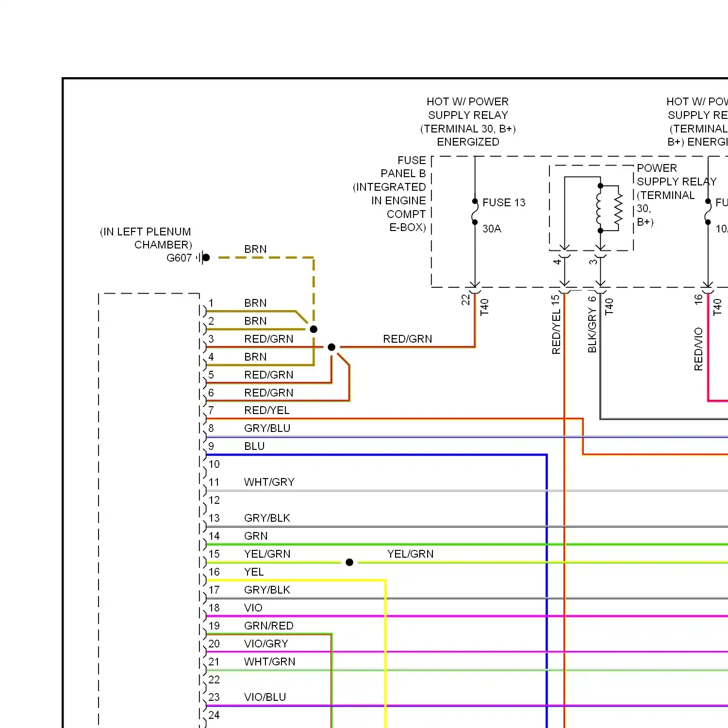Click pin 16 YEL wire label
The image size is (728, 728).
click(254, 572)
